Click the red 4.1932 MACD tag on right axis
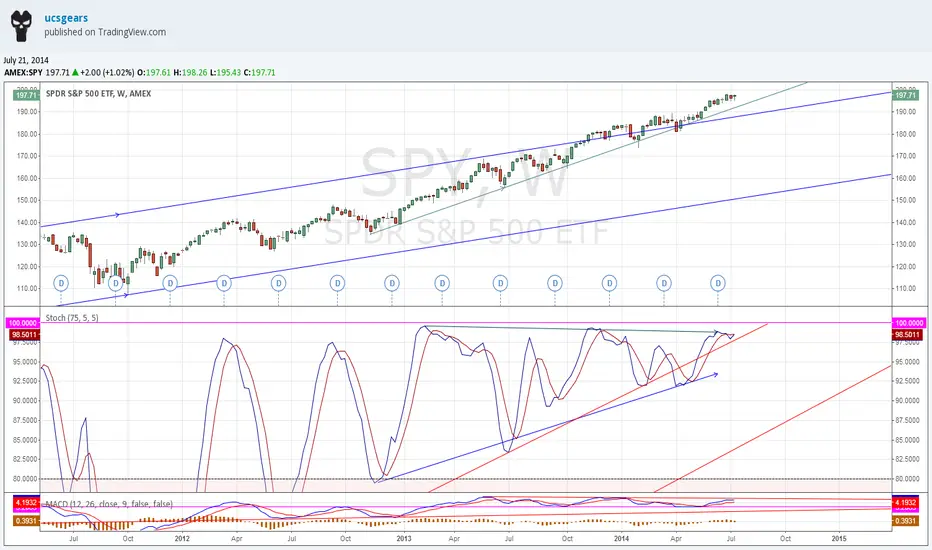Screen dimensions: 932x550 [905, 502]
